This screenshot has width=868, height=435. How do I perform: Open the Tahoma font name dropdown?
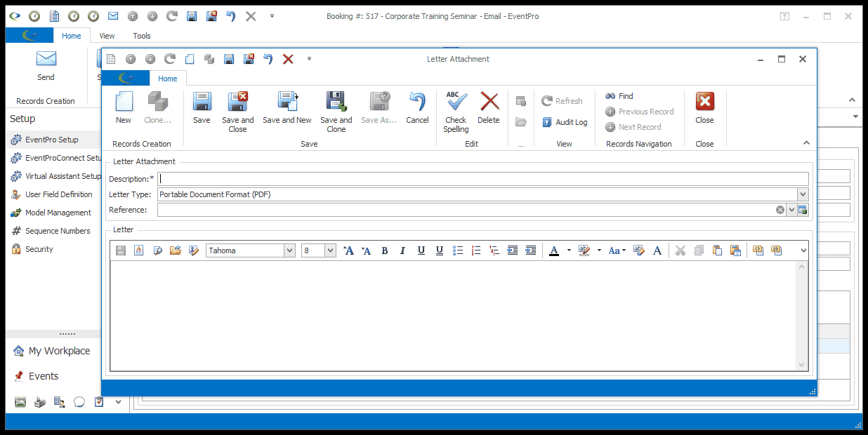point(289,250)
